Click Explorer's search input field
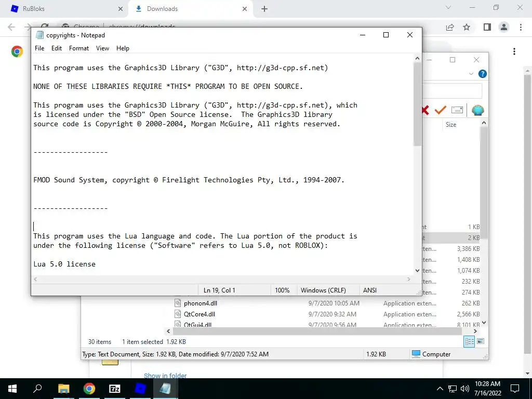532x399 pixels. [x=451, y=90]
